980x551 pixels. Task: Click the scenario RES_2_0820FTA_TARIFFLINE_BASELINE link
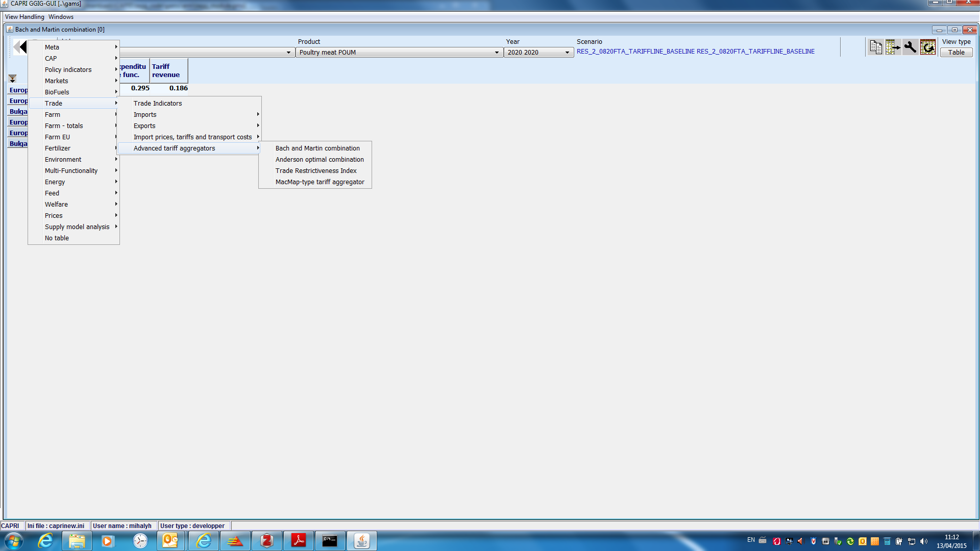click(x=695, y=52)
